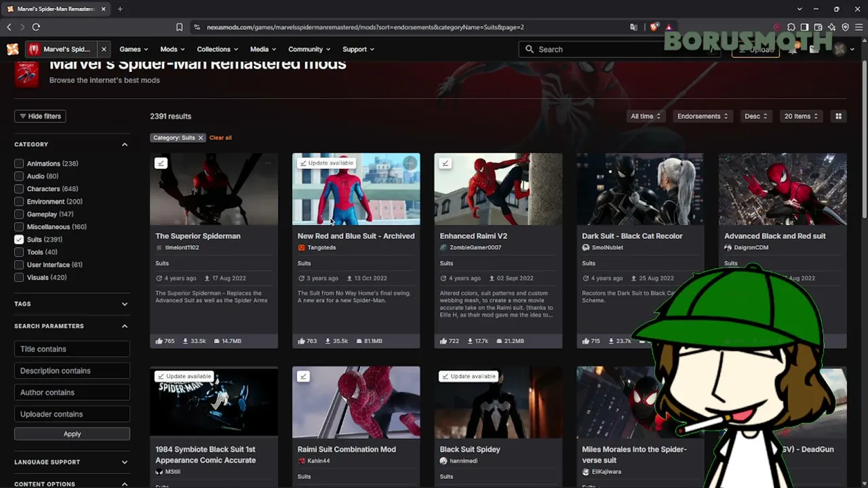Open The Superior Spiderman mod title
Viewport: 868px width, 488px height.
pyautogui.click(x=198, y=236)
